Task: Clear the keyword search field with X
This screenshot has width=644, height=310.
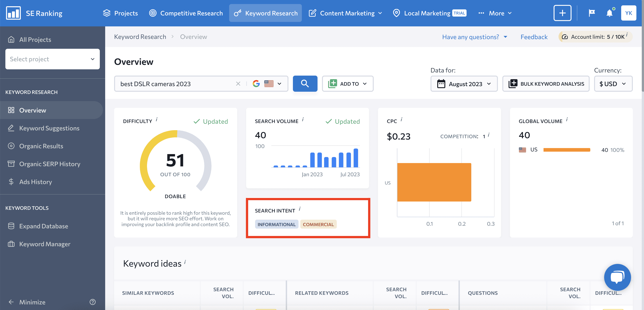Action: point(238,84)
